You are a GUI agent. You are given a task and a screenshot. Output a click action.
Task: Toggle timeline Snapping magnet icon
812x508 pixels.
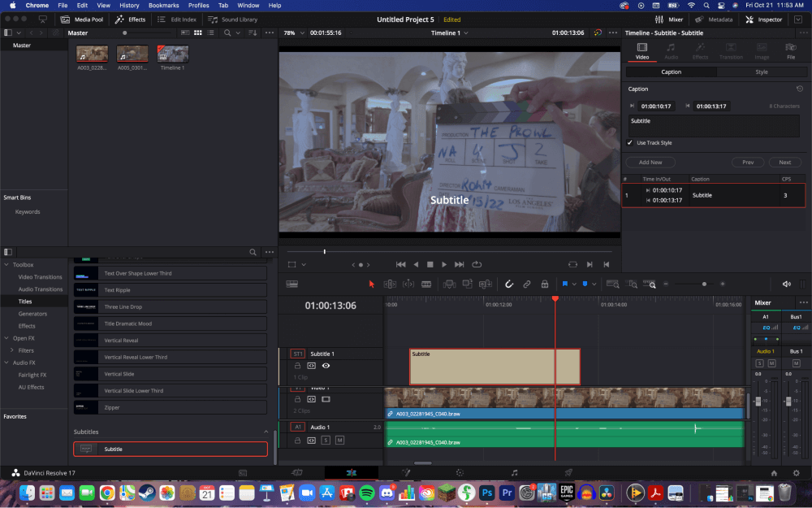click(x=509, y=284)
